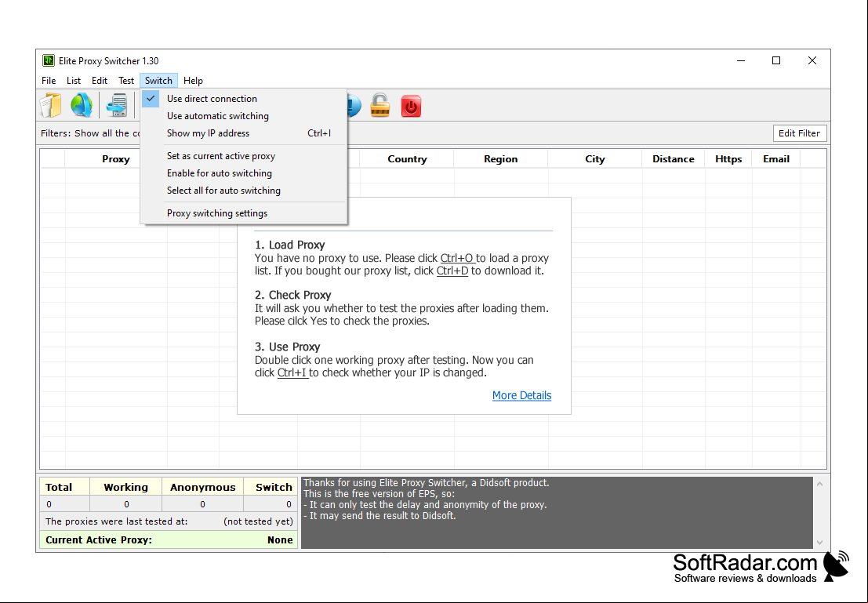Click the gold open padlock toolbar icon
This screenshot has width=868, height=603.
tap(380, 105)
